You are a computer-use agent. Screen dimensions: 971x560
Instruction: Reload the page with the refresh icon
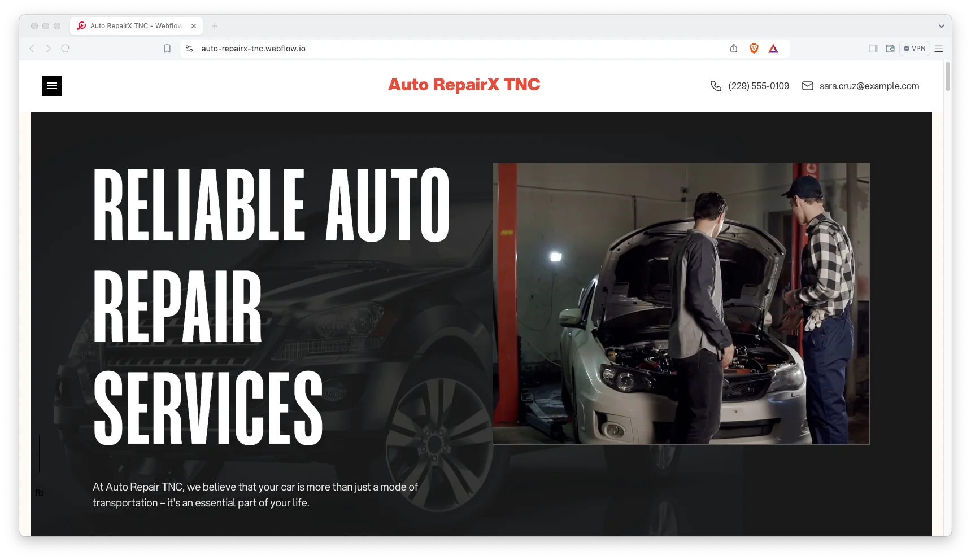[x=66, y=49]
